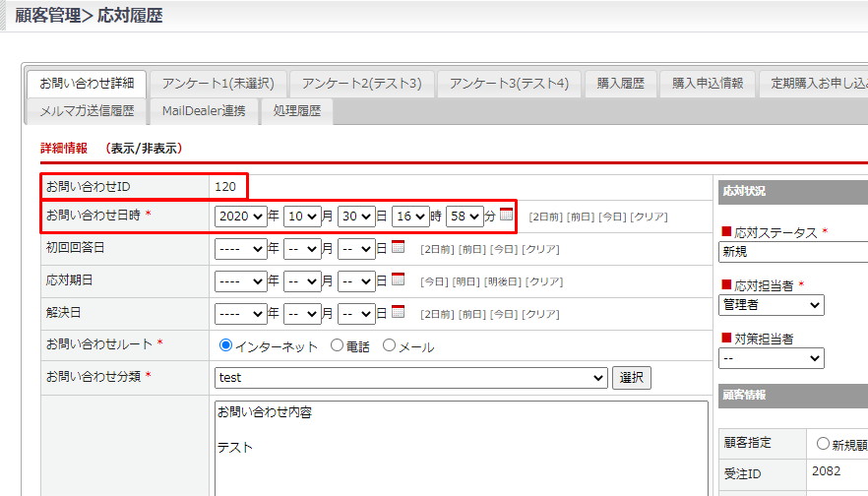Open calendar icon for 応対期日
This screenshot has width=868, height=496.
399,279
